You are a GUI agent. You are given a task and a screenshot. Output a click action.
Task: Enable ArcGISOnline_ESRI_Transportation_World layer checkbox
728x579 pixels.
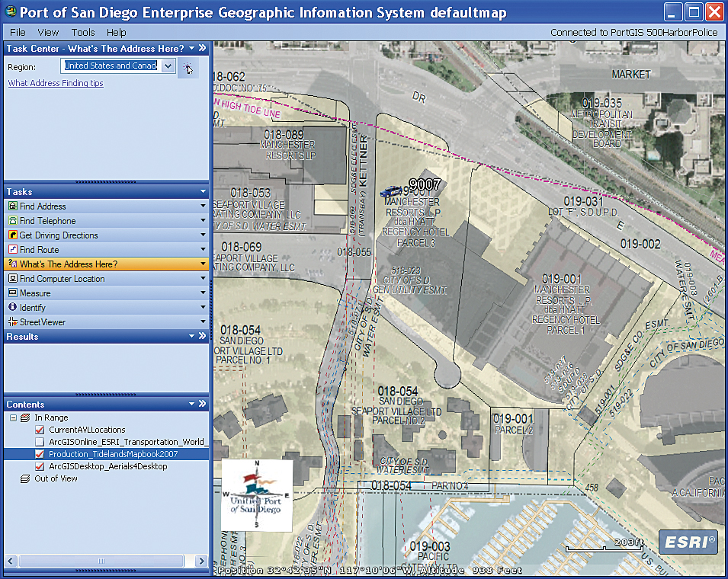pos(40,442)
